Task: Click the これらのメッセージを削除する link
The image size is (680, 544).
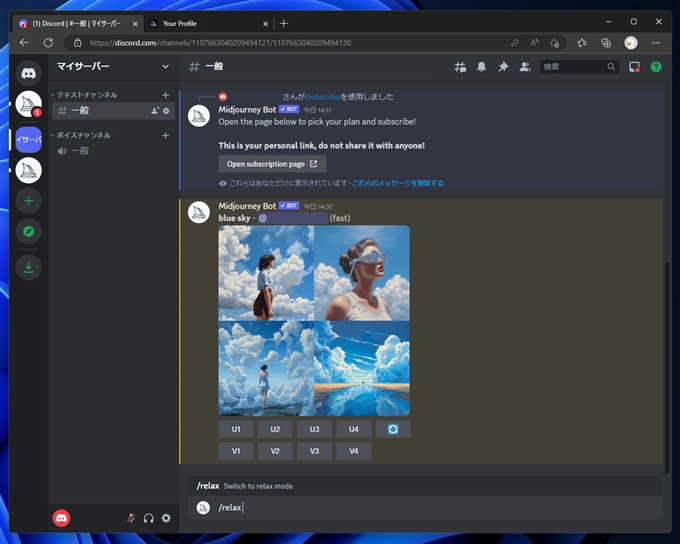Action: tap(398, 183)
